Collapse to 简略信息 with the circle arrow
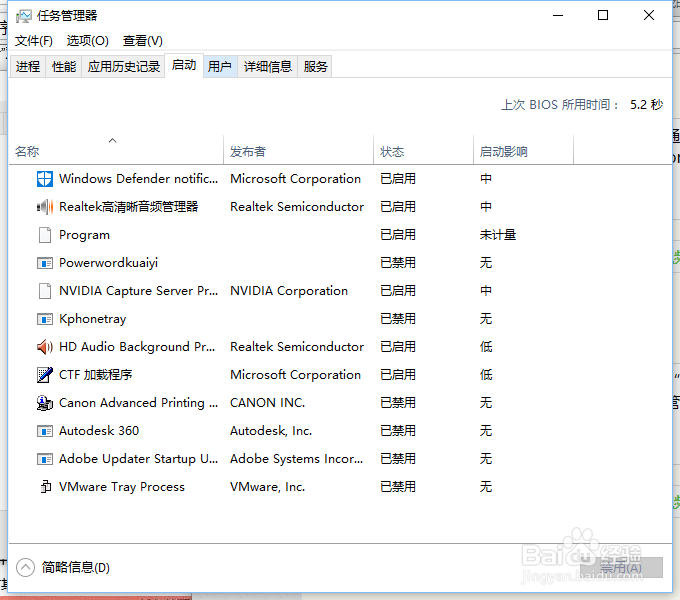680x600 pixels. [25, 567]
